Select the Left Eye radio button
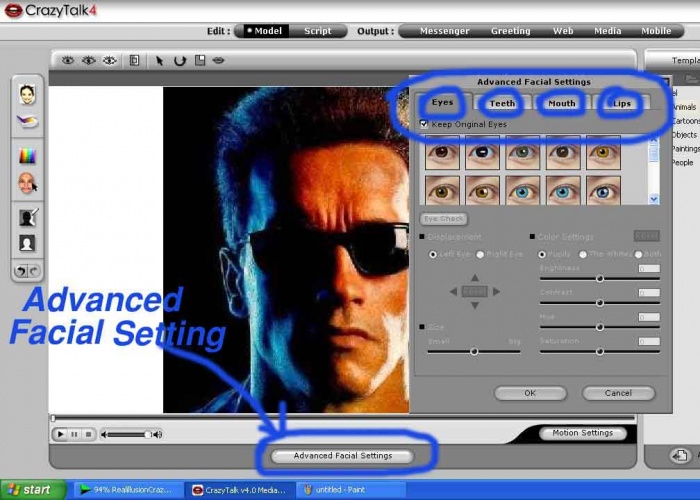The height and width of the screenshot is (500, 700). point(433,254)
